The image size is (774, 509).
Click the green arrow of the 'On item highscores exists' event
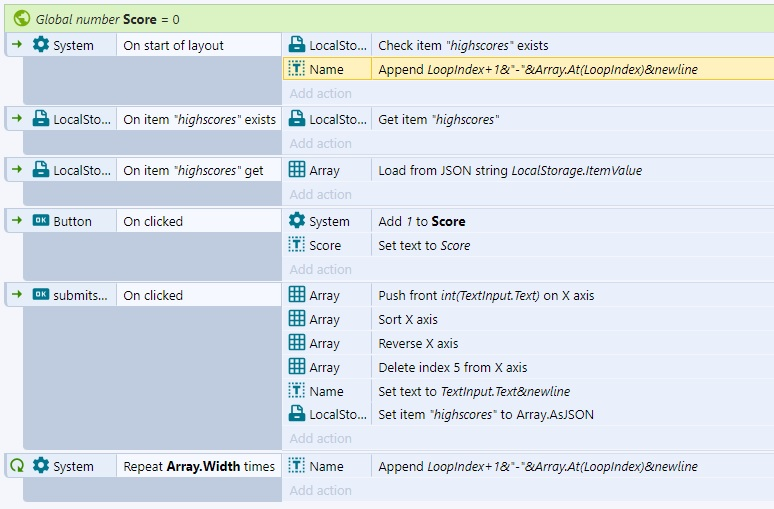point(17,118)
